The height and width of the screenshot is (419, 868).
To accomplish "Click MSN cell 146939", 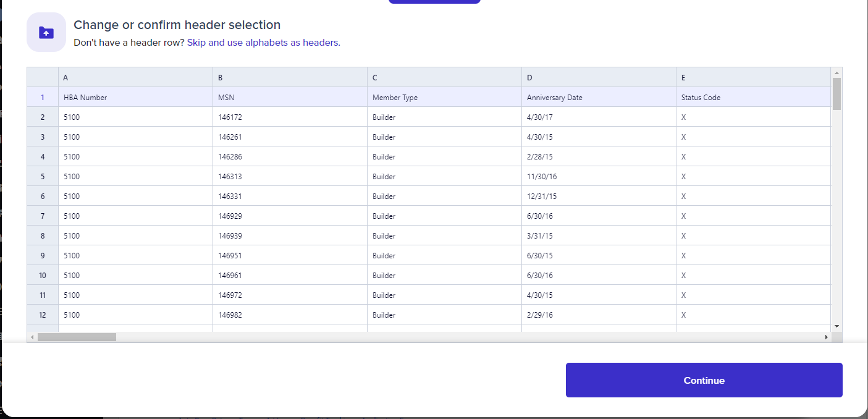I will pos(290,235).
